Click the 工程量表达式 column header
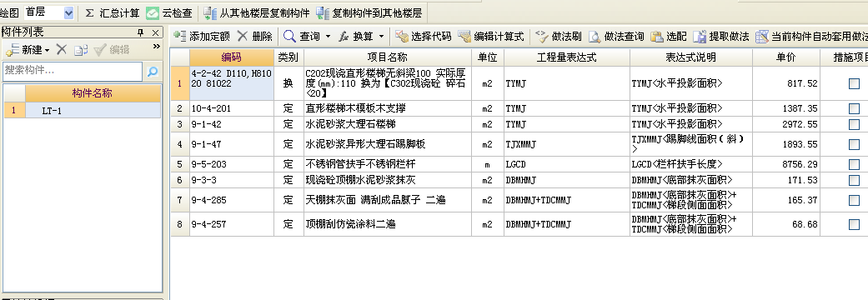This screenshot has width=868, height=300. click(x=567, y=57)
